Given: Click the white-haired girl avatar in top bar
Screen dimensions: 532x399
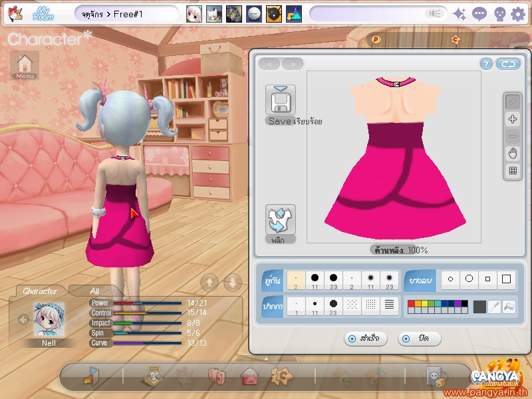Looking at the screenshot, I should coord(194,14).
